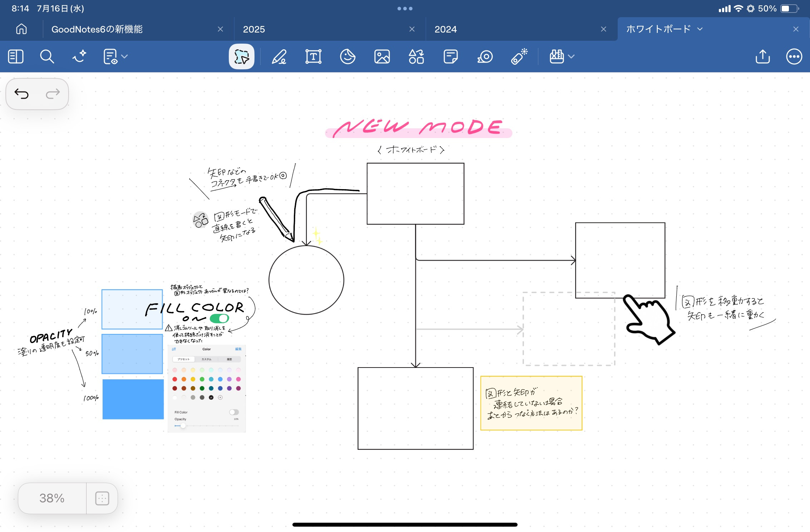Click the 38% zoom level button

52,498
